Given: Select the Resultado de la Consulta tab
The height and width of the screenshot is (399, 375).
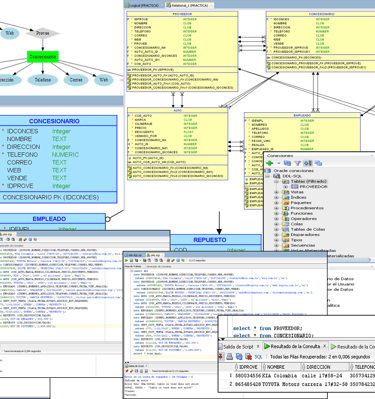Looking at the screenshot, I should 295,346.
